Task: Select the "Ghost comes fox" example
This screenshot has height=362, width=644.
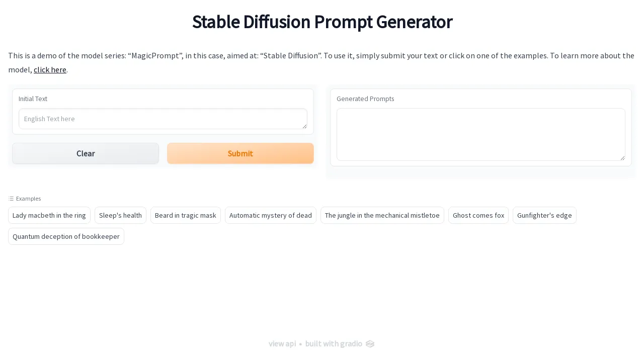Action: click(478, 215)
